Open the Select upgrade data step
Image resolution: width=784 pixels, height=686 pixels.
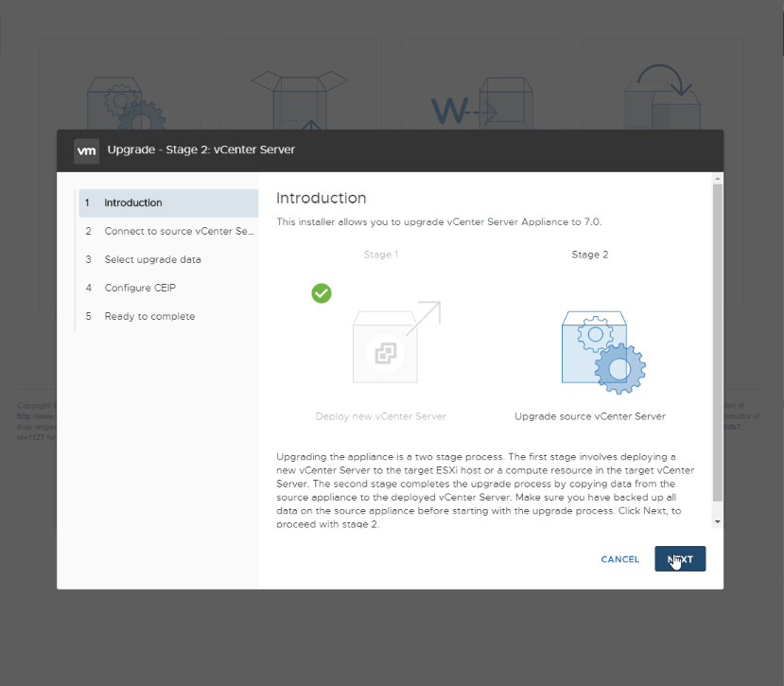(168, 259)
